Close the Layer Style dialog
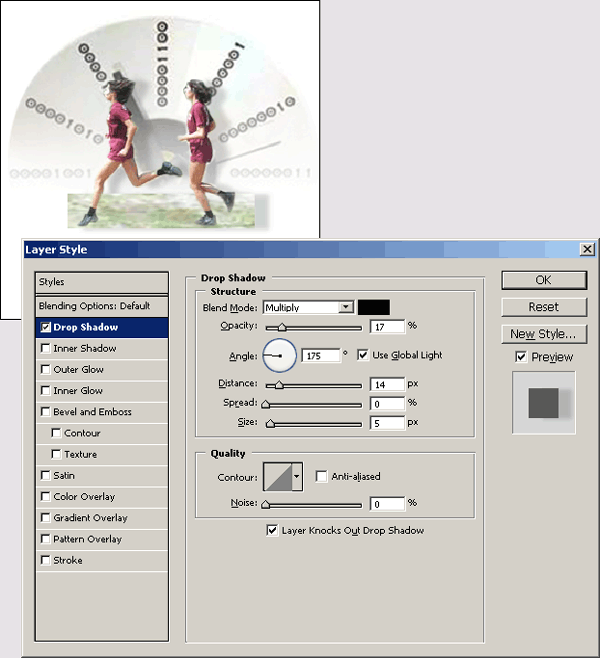This screenshot has height=658, width=600. pyautogui.click(x=586, y=249)
